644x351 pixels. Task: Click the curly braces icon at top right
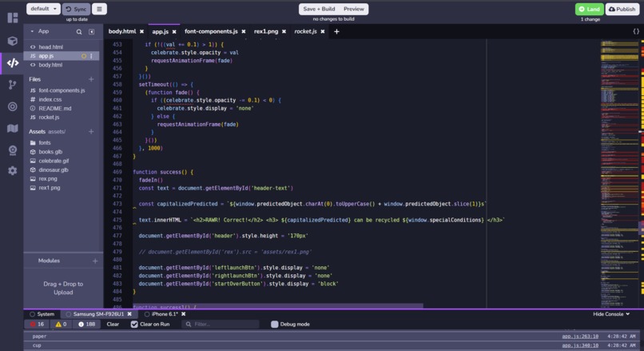pyautogui.click(x=636, y=31)
